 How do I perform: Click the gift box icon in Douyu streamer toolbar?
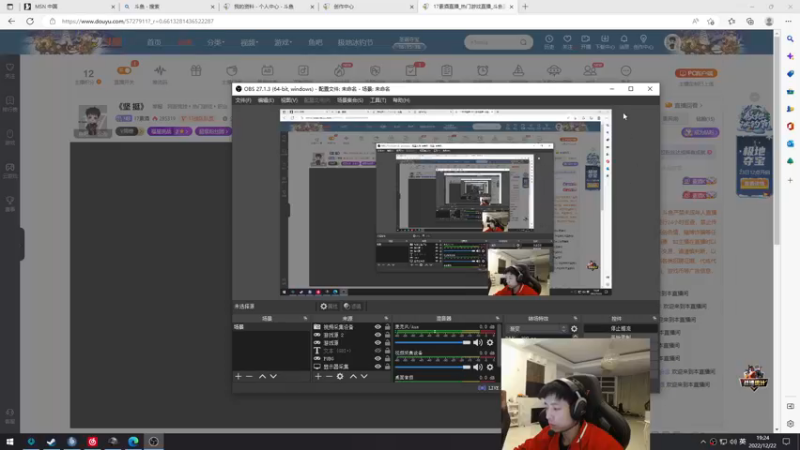pyautogui.click(x=196, y=70)
